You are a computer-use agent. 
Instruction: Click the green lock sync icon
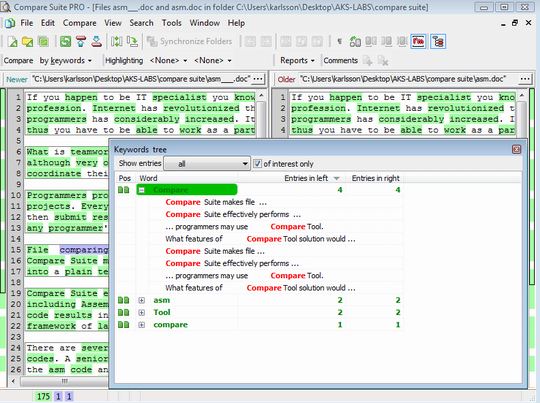coord(355,41)
